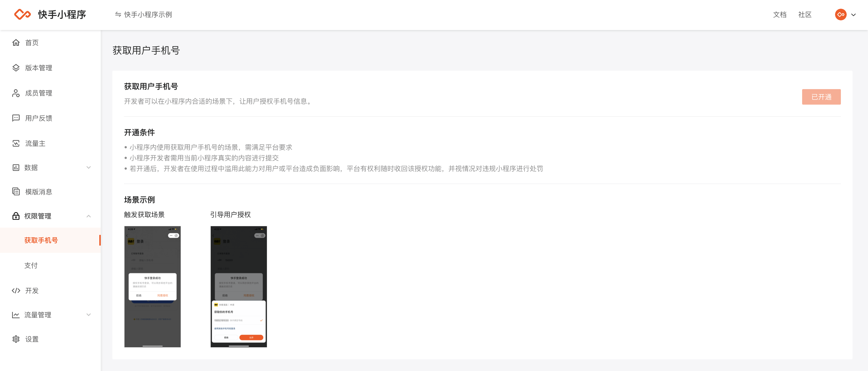Viewport: 868px width, 371px height.
Task: Click the 流量管理 menu label
Action: 38,315
